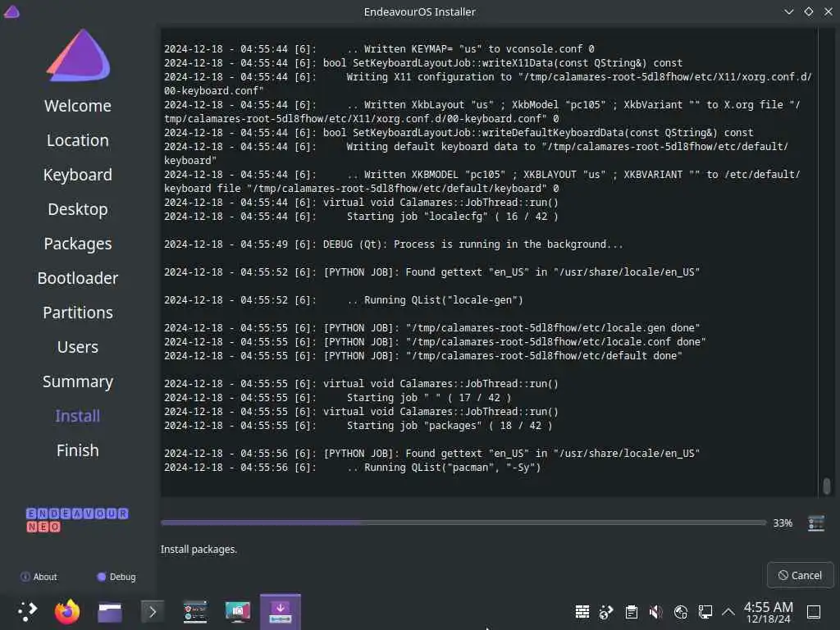Click log line Starting job "packages" ( 18 / 42 )

coord(358,426)
